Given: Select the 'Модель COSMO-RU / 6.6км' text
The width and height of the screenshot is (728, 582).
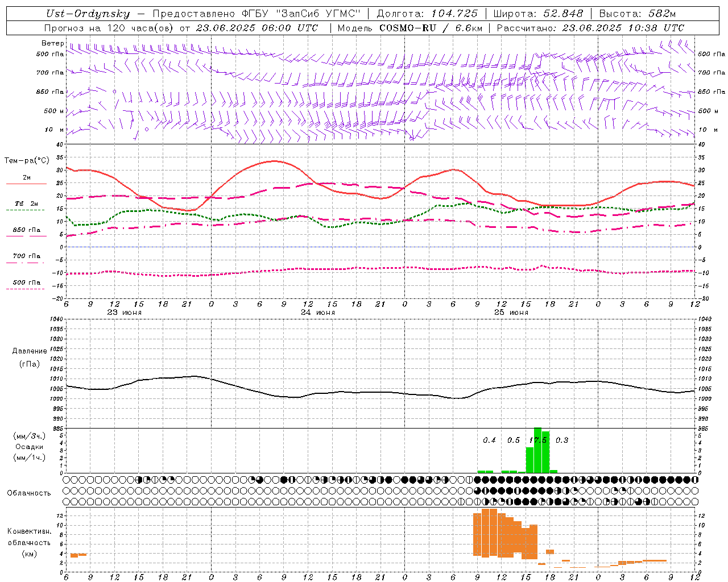Looking at the screenshot, I should [x=410, y=28].
